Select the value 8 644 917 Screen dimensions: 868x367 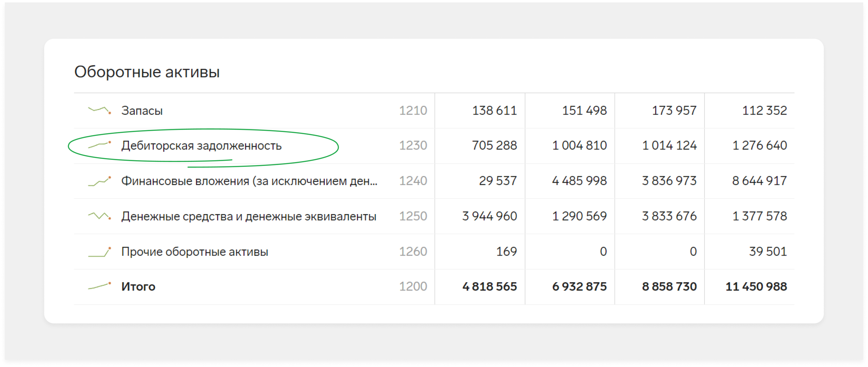(760, 181)
